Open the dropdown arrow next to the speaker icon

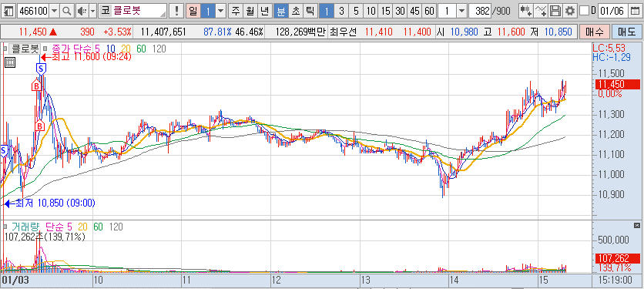92,11
